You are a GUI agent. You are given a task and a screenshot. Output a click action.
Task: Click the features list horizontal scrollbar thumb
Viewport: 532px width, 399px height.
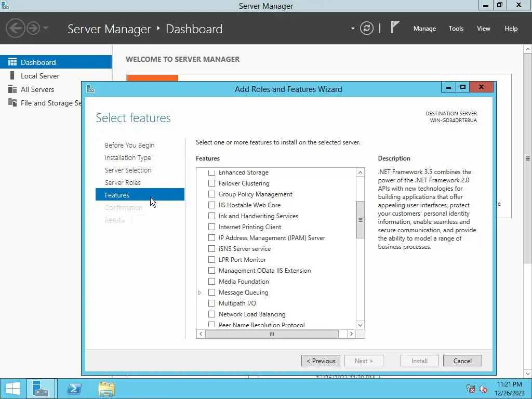click(x=272, y=334)
